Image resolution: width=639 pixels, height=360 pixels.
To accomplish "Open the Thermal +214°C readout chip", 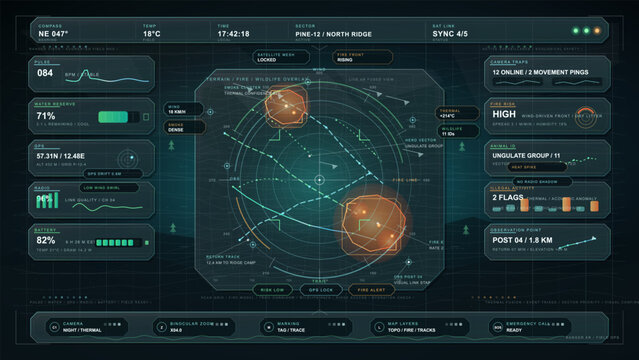I will point(457,113).
